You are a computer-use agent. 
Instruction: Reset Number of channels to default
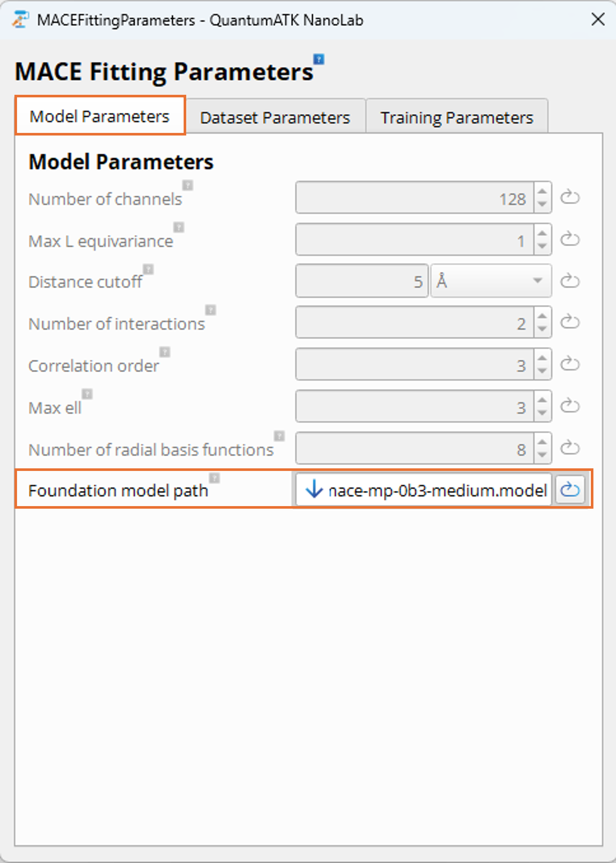(x=570, y=197)
